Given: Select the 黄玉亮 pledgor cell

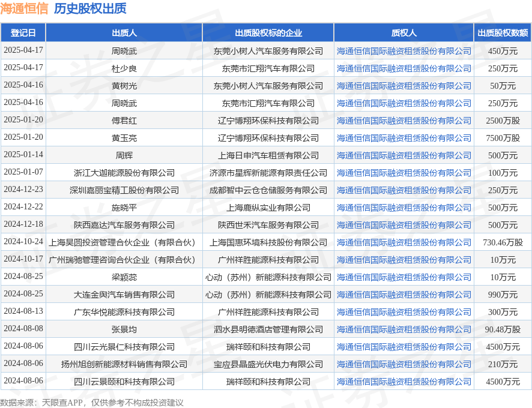Looking at the screenshot, I should click(124, 138).
